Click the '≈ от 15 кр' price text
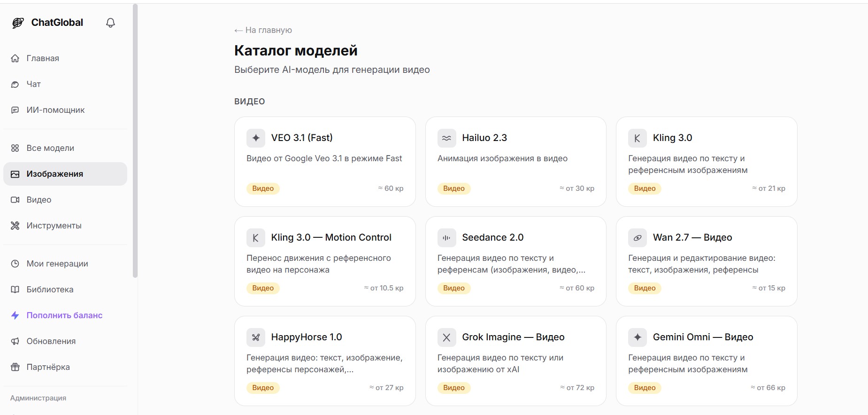 (x=768, y=288)
